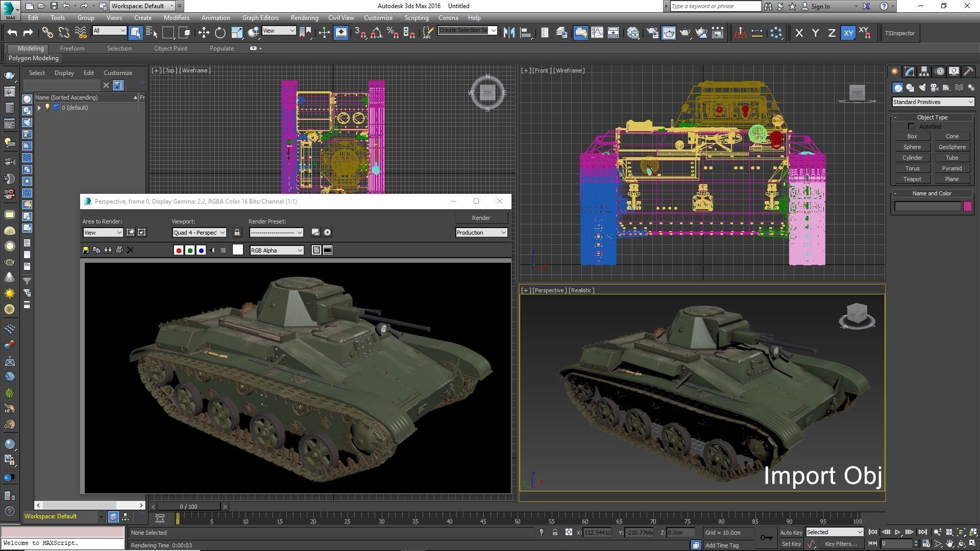The width and height of the screenshot is (980, 551).
Task: Click the red channel toggle in render window
Action: (x=178, y=250)
